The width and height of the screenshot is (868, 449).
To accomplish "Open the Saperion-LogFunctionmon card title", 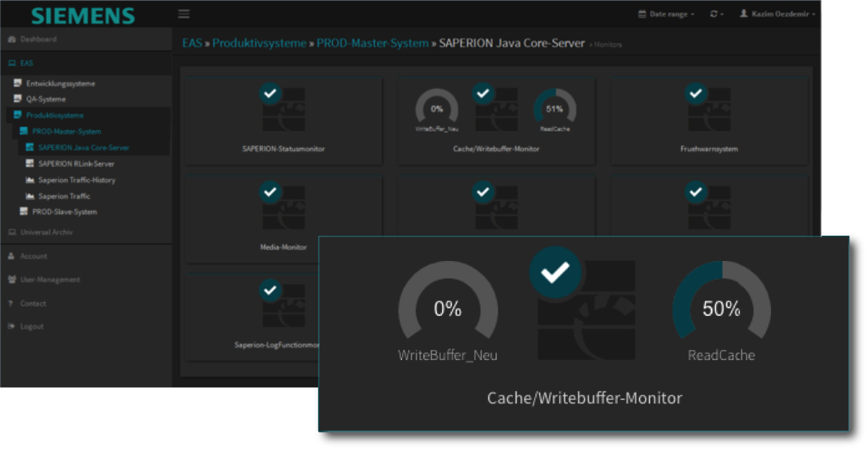I will pos(277,346).
